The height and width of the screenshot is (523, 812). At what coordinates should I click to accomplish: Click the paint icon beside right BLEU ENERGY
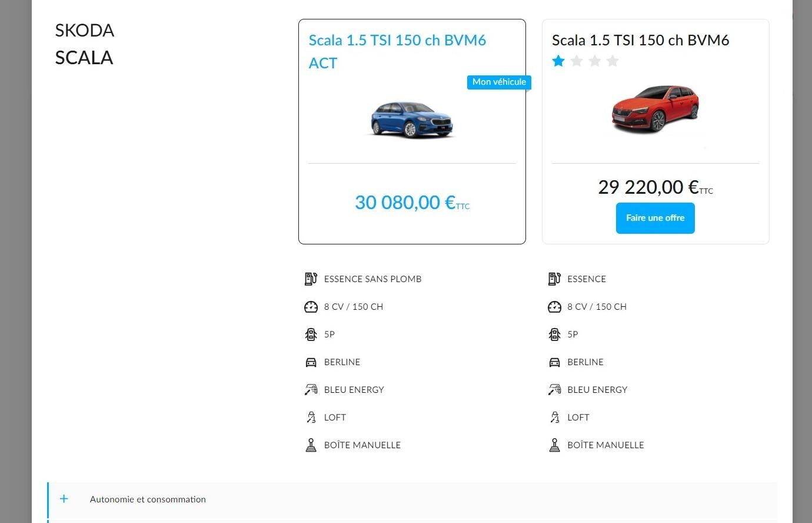point(554,389)
